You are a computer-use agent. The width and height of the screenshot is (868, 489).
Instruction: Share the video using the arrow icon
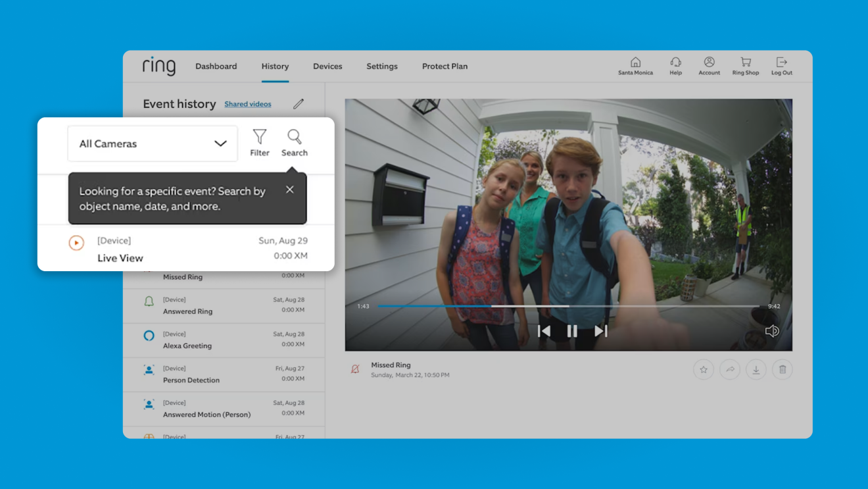click(730, 370)
